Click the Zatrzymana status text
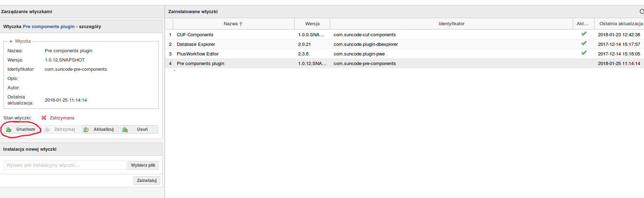Screen dimensions: 644x198 [x=62, y=118]
